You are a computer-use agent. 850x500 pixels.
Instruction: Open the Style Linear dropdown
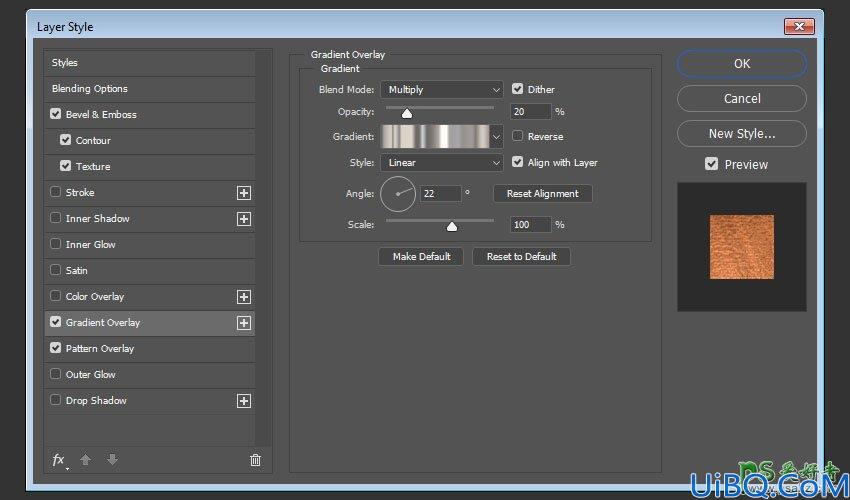coord(442,163)
